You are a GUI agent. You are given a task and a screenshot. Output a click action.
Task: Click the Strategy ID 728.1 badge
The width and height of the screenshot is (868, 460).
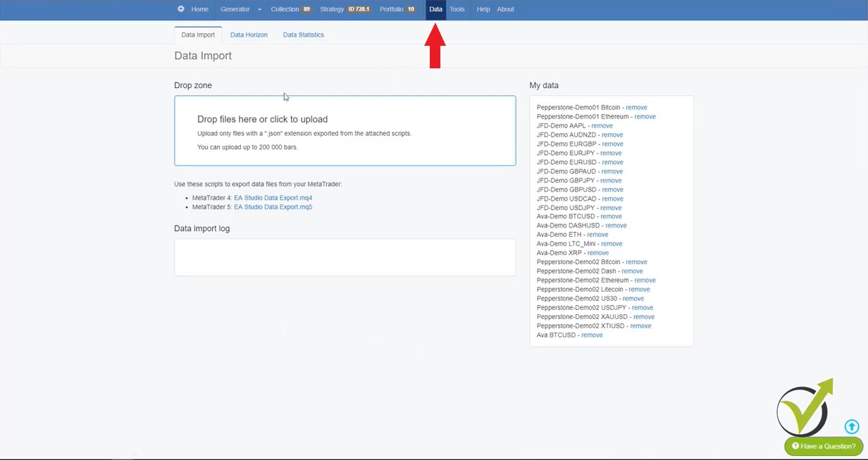[359, 9]
